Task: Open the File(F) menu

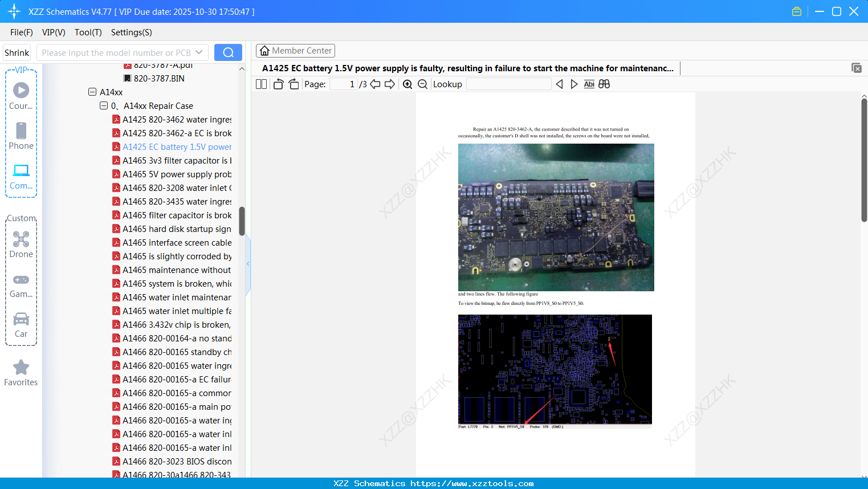Action: [x=22, y=32]
